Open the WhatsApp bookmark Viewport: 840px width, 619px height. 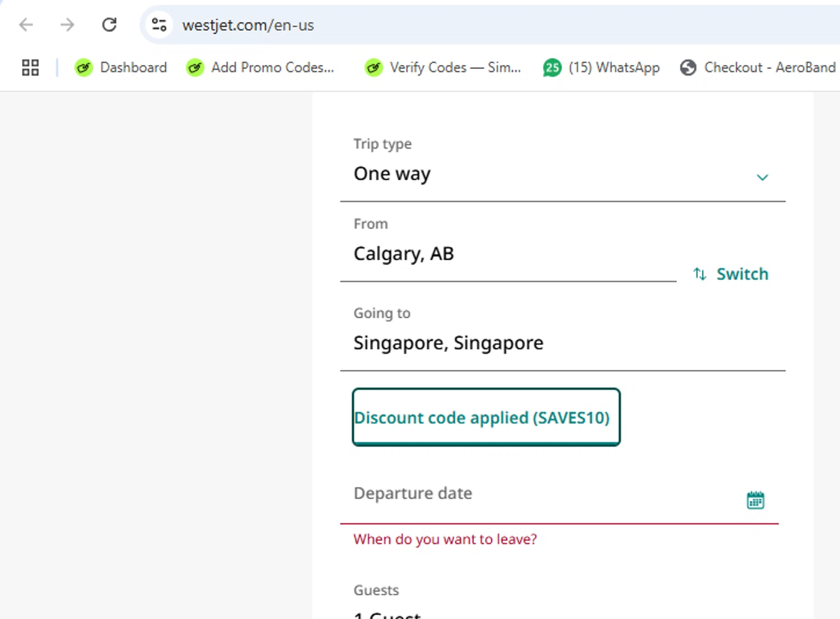[601, 68]
